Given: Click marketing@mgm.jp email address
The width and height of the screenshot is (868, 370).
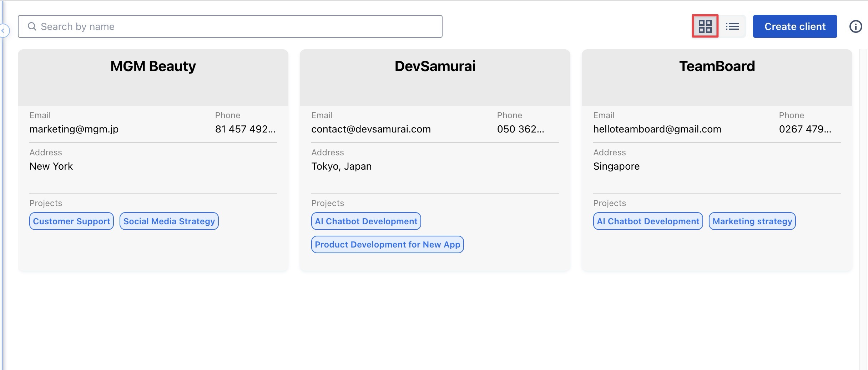Looking at the screenshot, I should (x=74, y=129).
